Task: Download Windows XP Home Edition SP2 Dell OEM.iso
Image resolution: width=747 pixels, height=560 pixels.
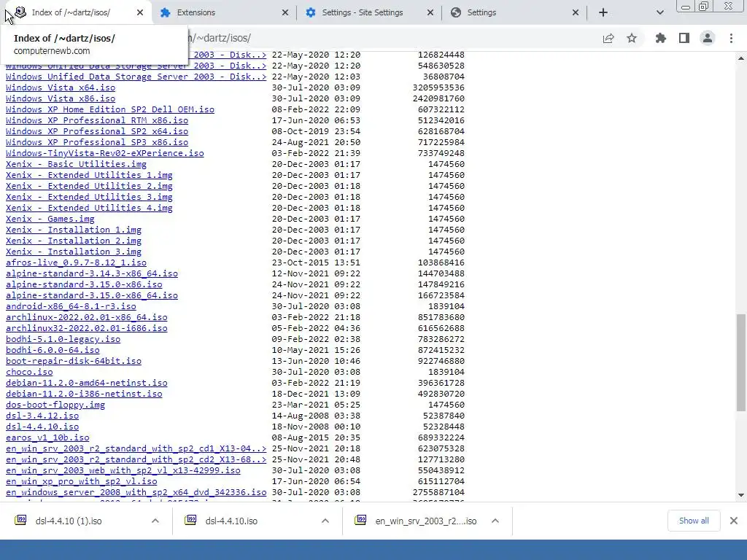Action: (x=110, y=109)
